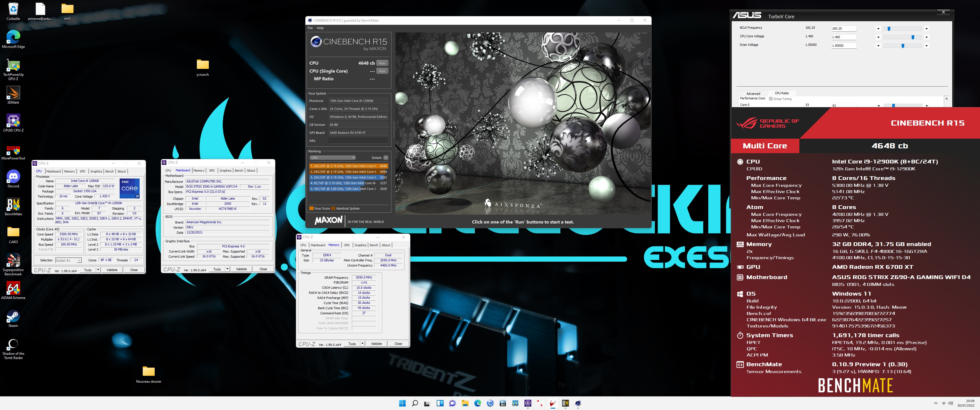
Task: Open the ycrunch folder on the desktop
Action: [x=203, y=67]
